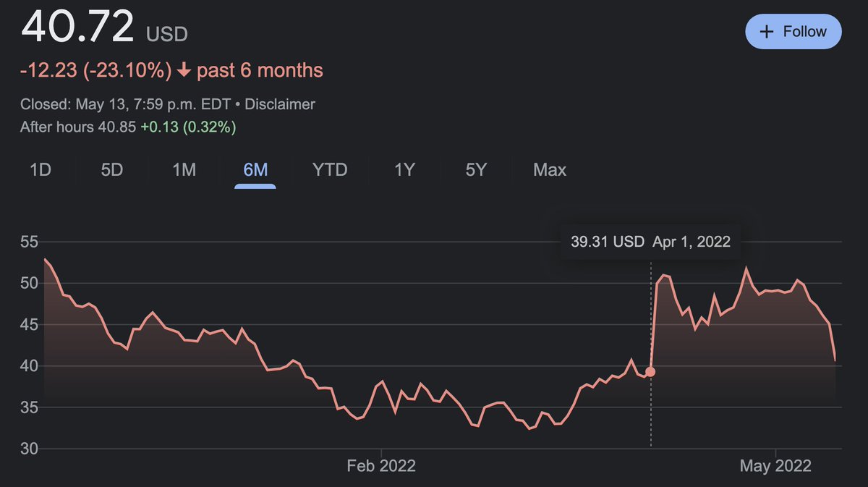Viewport: 868px width, 487px height.
Task: Click the Apr 1, 2022 data point dot
Action: tap(650, 372)
